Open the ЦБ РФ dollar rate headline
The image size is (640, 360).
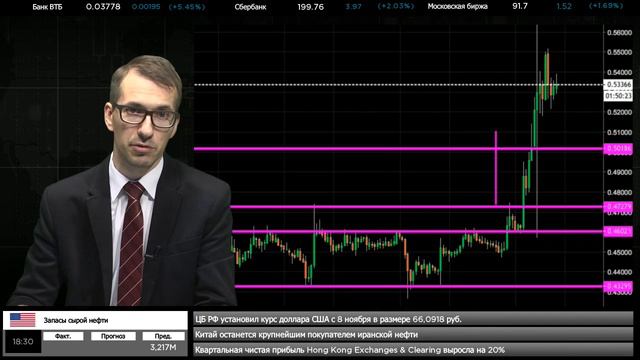tap(413, 319)
